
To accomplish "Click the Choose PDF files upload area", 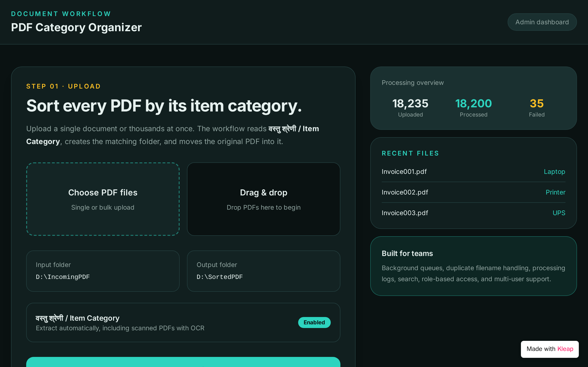I will point(103,199).
